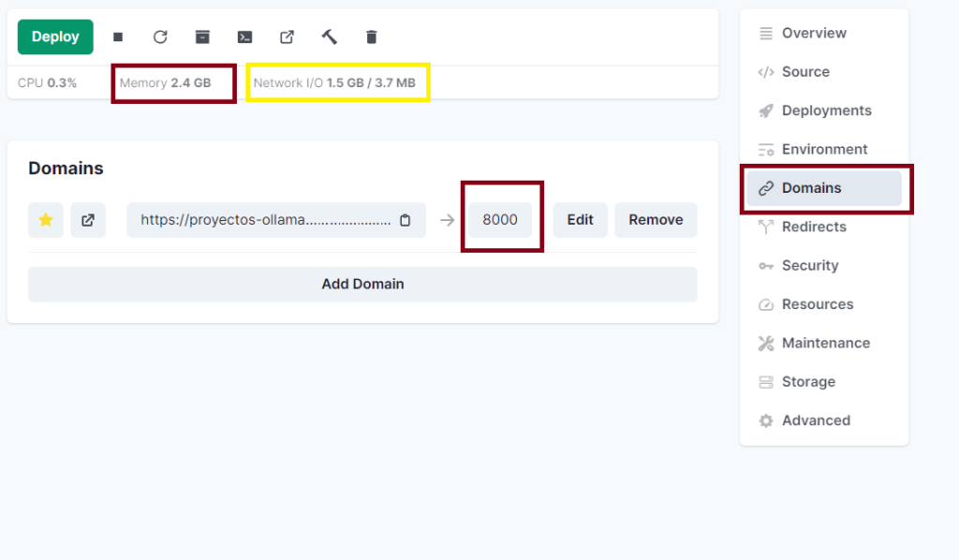Image resolution: width=959 pixels, height=560 pixels.
Task: Click the archive box icon in toolbar
Action: coord(202,37)
